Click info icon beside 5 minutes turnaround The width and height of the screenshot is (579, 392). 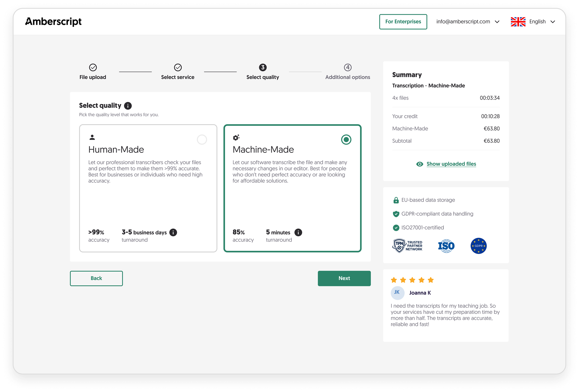click(298, 232)
